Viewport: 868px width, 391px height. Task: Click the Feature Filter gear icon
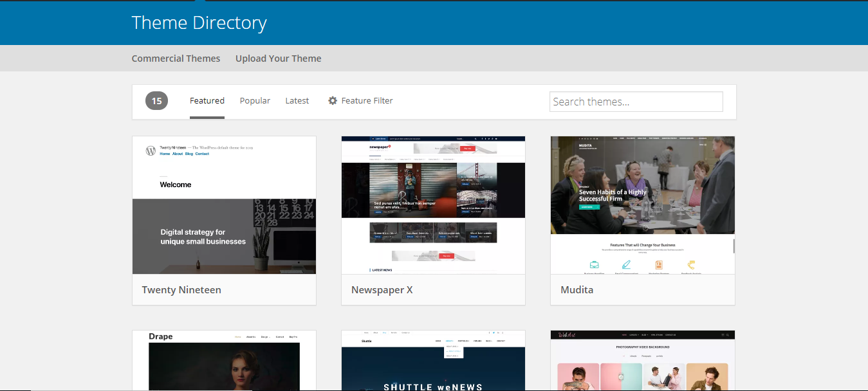pyautogui.click(x=333, y=101)
